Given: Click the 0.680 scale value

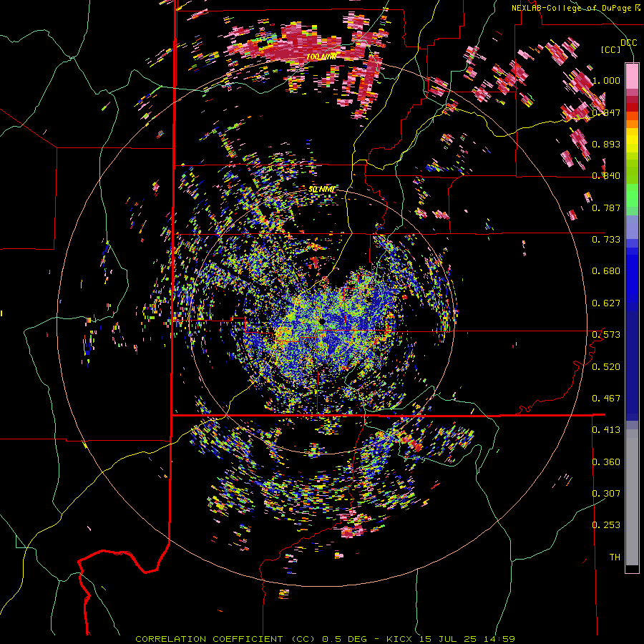Looking at the screenshot, I should pos(606,271).
